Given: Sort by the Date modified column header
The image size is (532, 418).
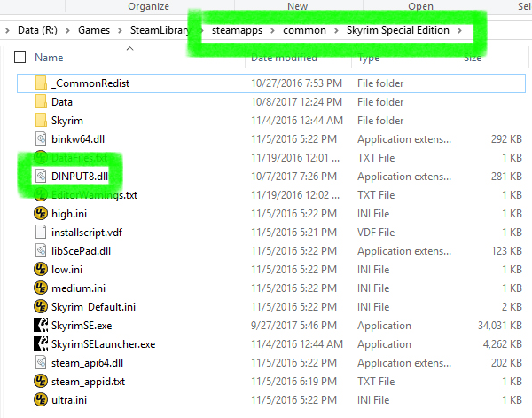Looking at the screenshot, I should pyautogui.click(x=284, y=58).
